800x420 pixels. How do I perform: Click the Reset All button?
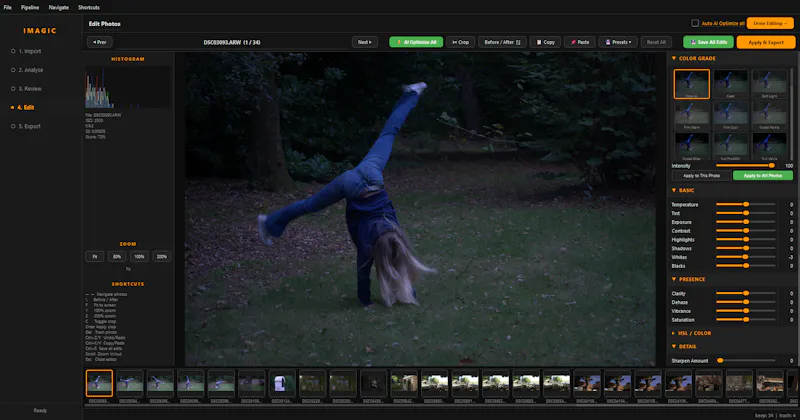pyautogui.click(x=656, y=42)
